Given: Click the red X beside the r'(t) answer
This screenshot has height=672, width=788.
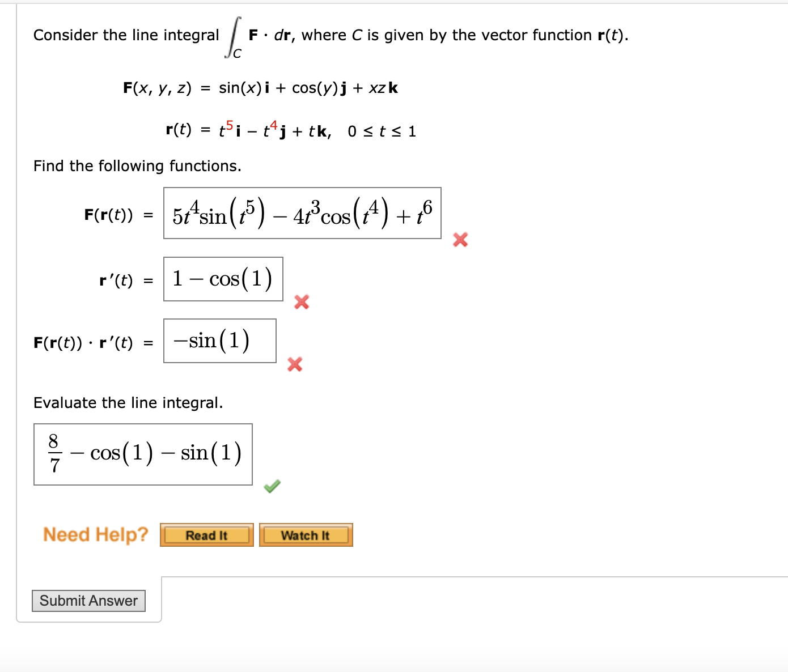Looking at the screenshot, I should click(x=301, y=303).
